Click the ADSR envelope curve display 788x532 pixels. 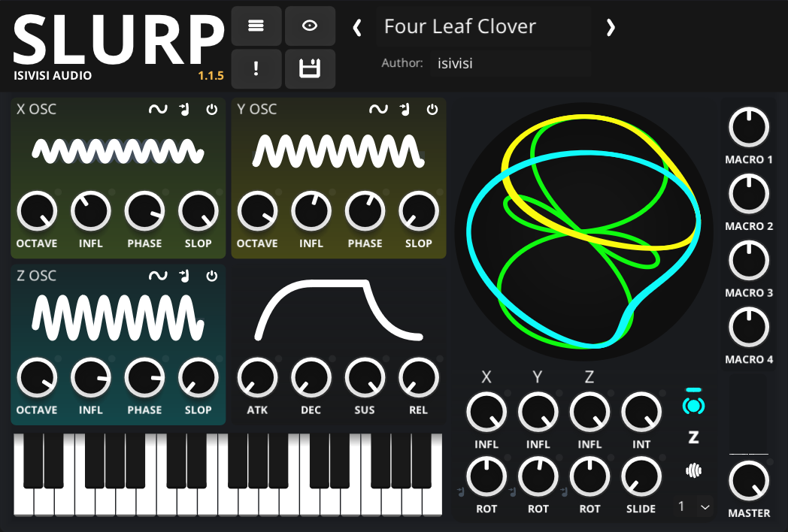pos(338,310)
